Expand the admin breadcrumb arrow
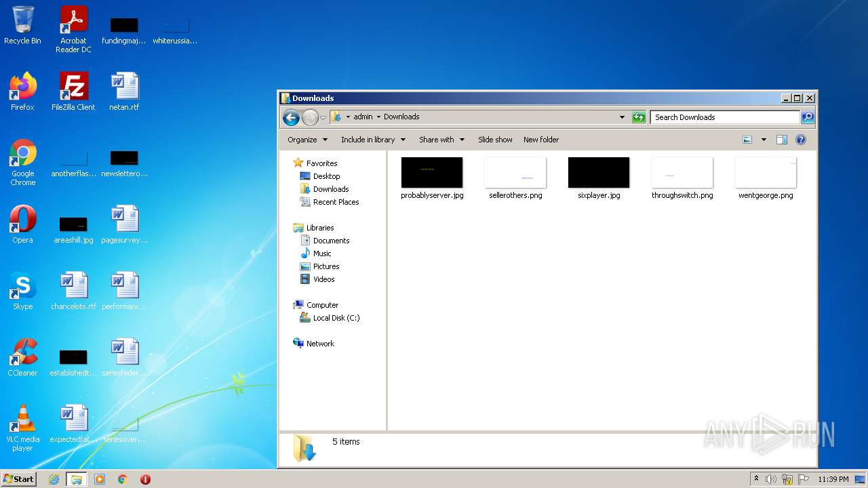 click(x=378, y=117)
